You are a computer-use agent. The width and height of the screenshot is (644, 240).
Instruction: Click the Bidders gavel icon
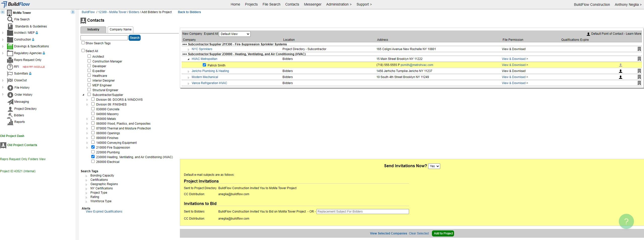point(10,115)
